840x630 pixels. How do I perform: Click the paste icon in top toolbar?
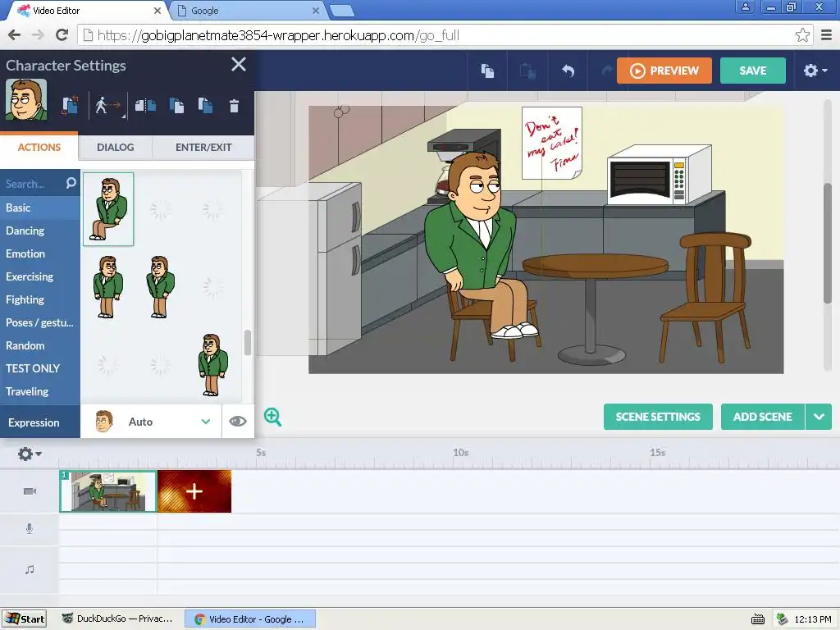pos(527,71)
